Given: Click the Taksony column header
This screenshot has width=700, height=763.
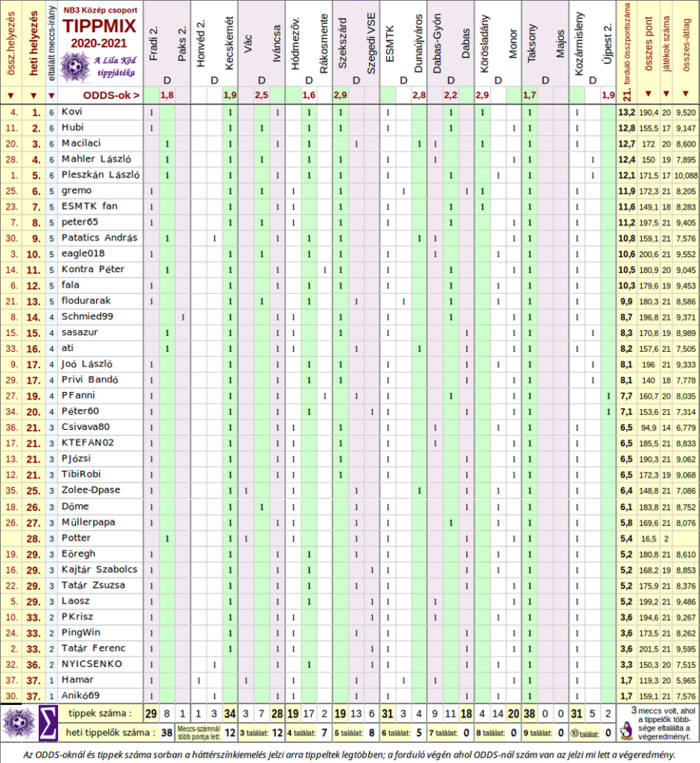Looking at the screenshot, I should (x=531, y=42).
